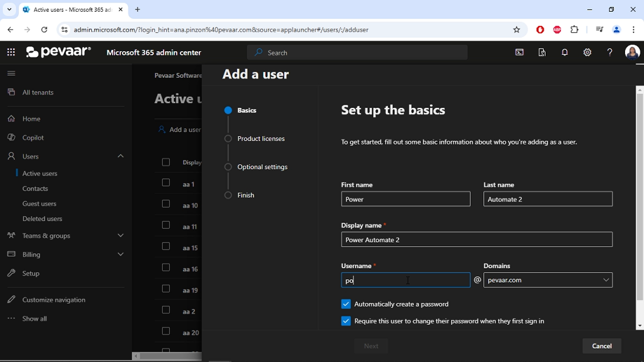The image size is (644, 362).
Task: Click the browser back arrow
Action: point(10,30)
